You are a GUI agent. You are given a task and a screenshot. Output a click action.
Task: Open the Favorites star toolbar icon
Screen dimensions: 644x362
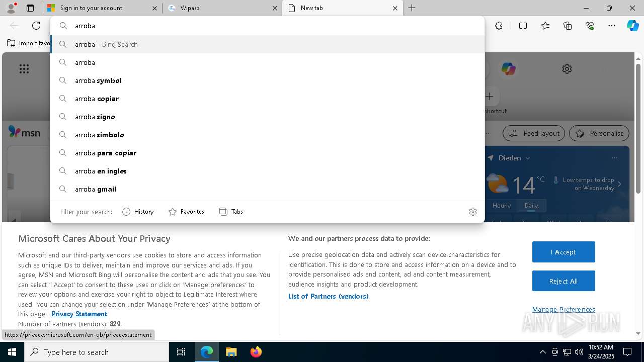[x=545, y=26]
